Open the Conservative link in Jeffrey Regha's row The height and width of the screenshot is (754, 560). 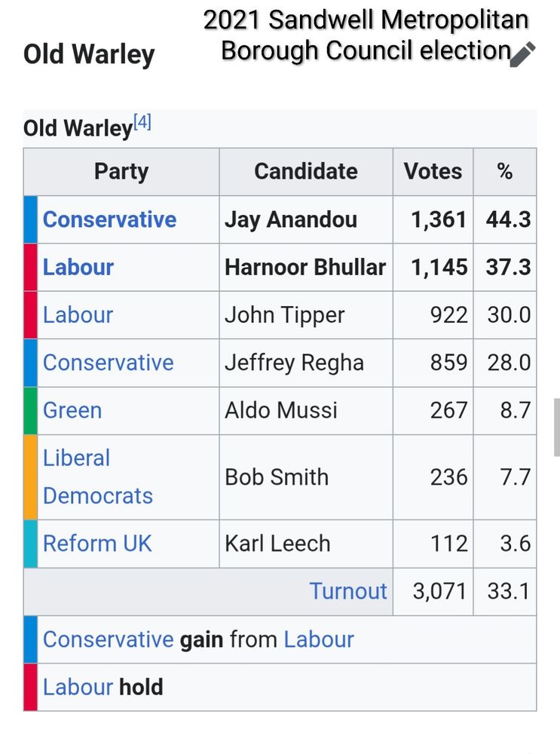pyautogui.click(x=108, y=363)
